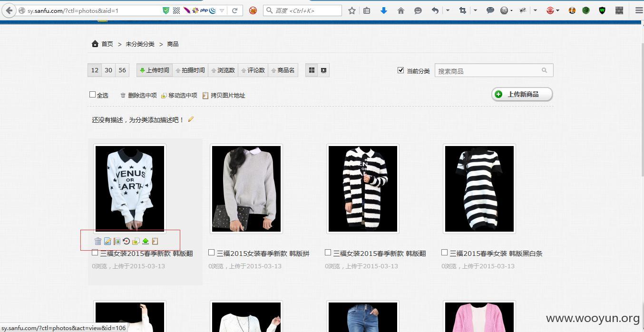Click the clipboard copy icon under first product

coord(155,242)
